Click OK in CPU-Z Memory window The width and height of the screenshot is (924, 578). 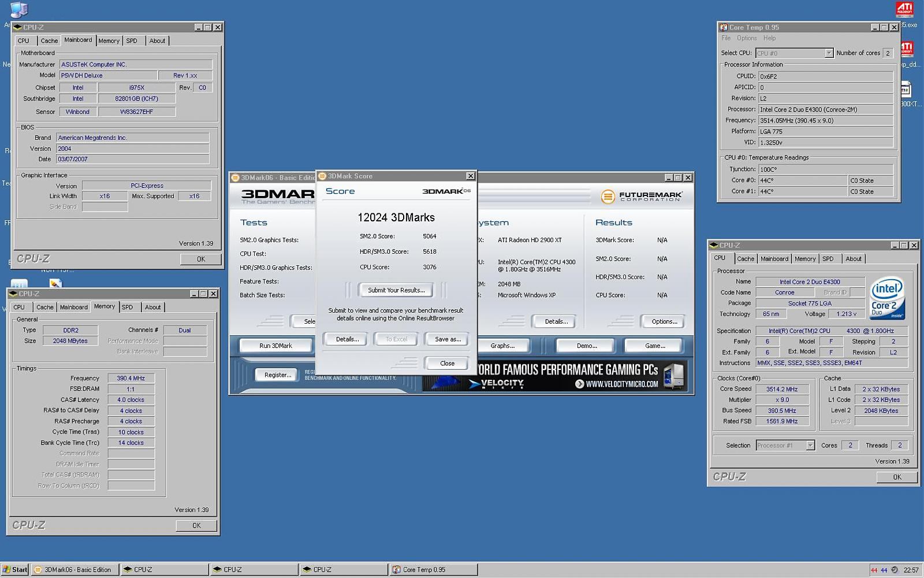(x=196, y=525)
